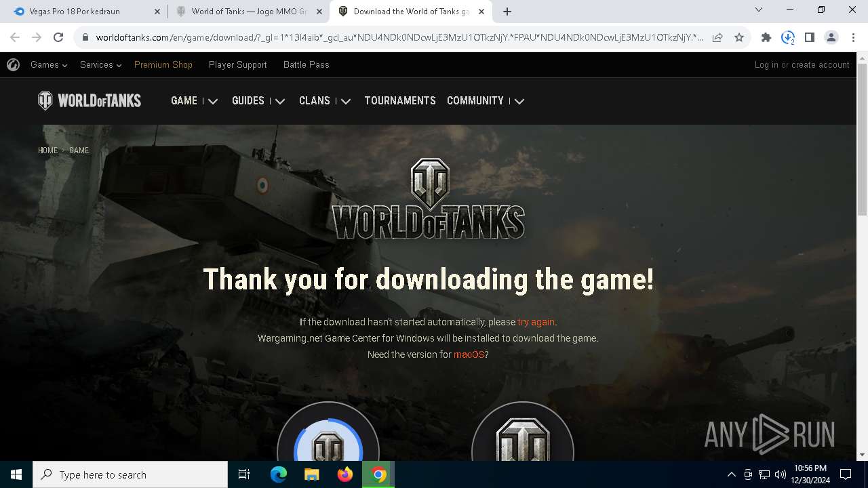Click create account link
Image resolution: width=868 pixels, height=488 pixels.
point(821,64)
